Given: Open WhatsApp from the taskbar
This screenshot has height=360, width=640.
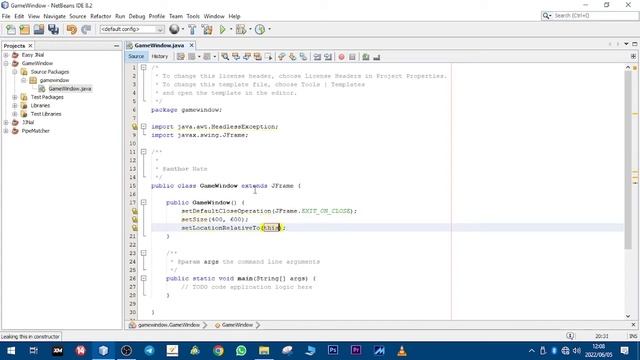Looking at the screenshot, I should coord(241,351).
